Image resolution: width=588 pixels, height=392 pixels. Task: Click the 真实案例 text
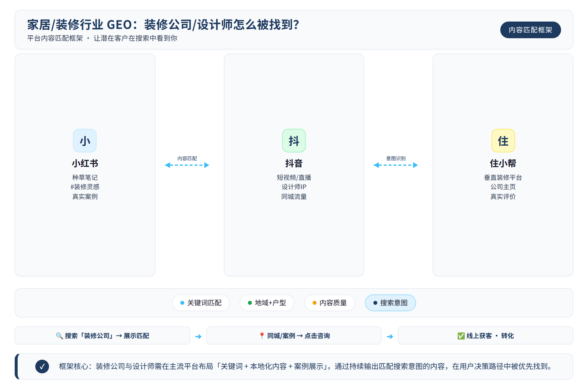[85, 197]
